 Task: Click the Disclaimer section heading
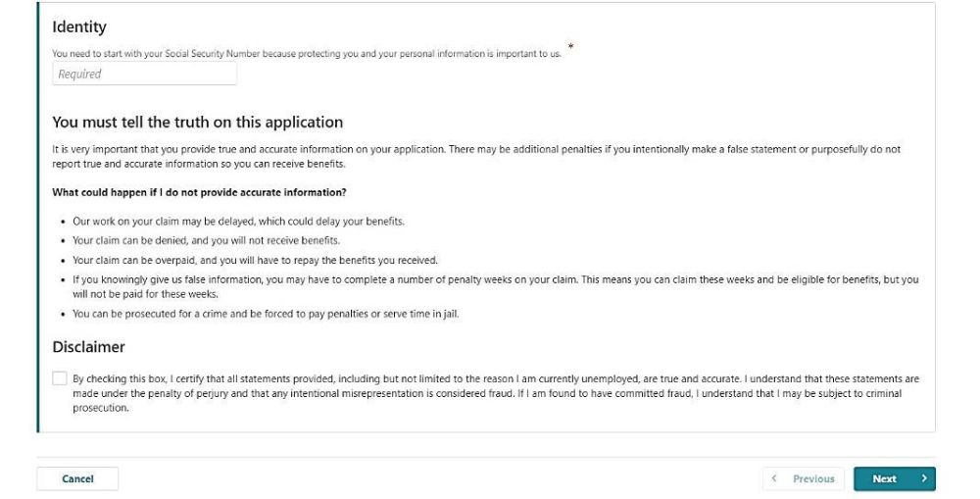89,347
